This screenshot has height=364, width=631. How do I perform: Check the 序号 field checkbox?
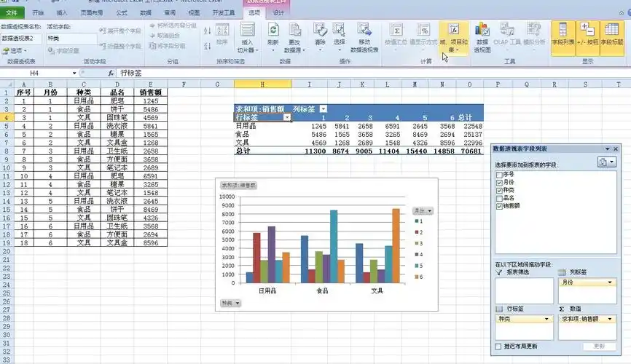pos(499,175)
